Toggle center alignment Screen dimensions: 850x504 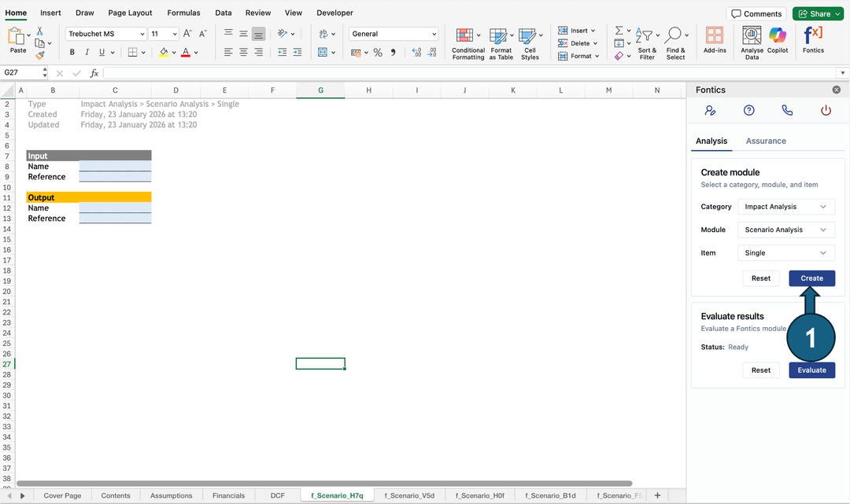click(x=242, y=52)
